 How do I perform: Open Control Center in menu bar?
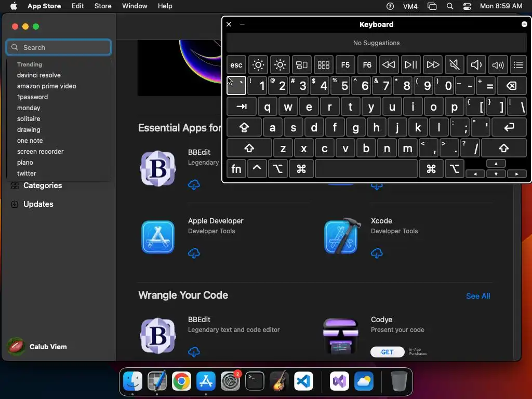point(467,6)
